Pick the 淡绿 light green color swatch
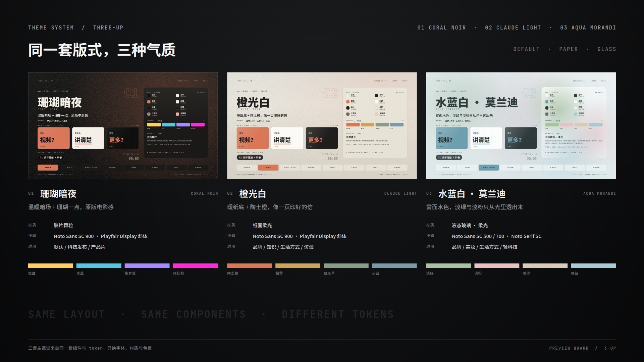Screen dimensions: 644x362 click(x=448, y=266)
